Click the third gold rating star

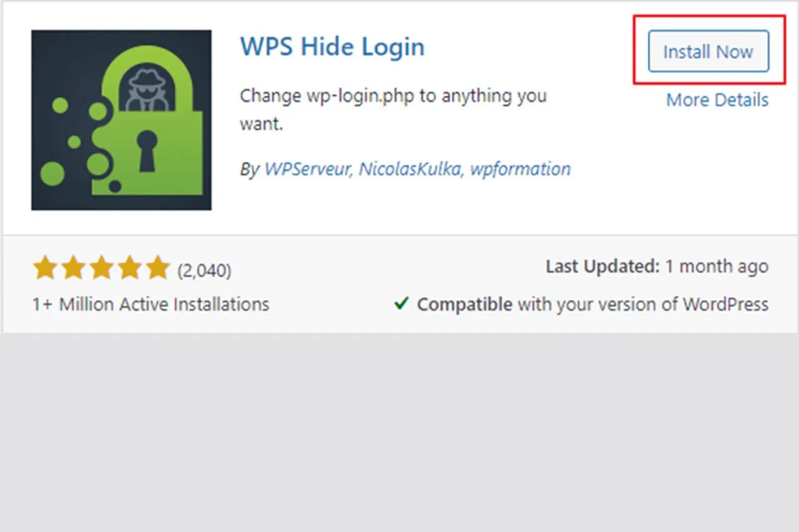pyautogui.click(x=101, y=268)
